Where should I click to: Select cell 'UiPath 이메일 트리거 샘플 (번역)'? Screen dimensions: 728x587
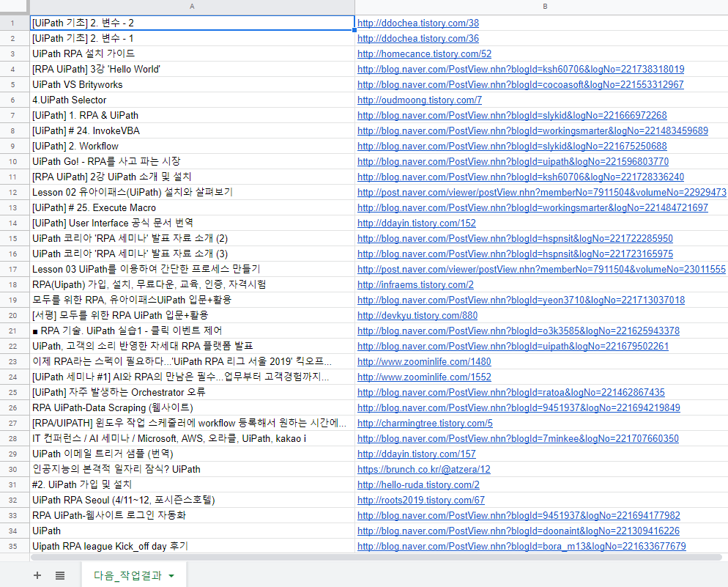pos(192,454)
